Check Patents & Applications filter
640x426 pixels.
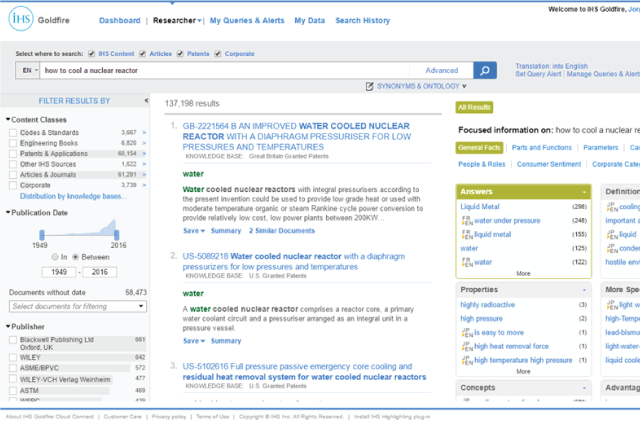click(x=13, y=154)
